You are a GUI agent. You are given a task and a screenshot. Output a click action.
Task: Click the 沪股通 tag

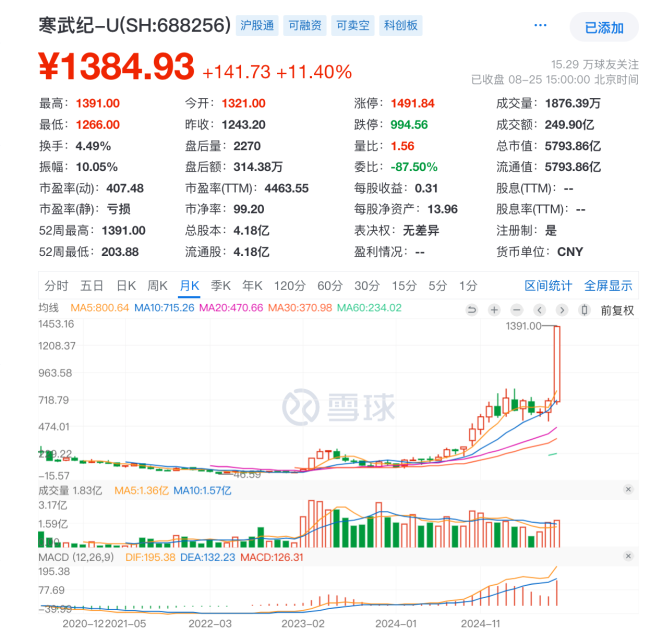(x=257, y=26)
